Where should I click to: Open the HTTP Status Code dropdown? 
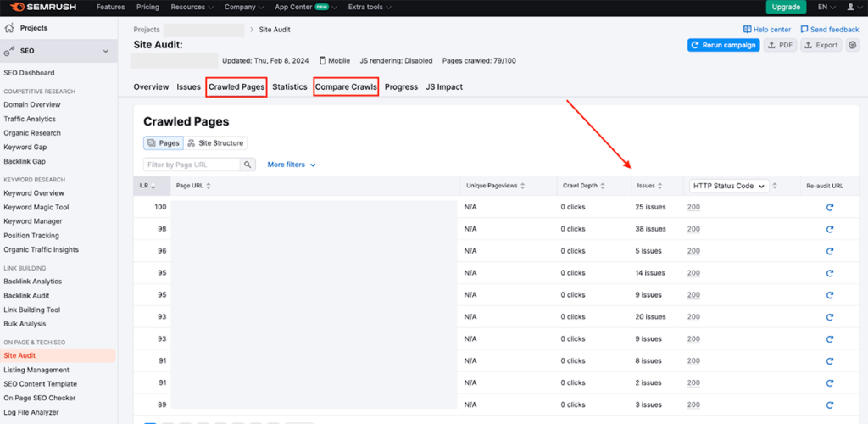728,186
